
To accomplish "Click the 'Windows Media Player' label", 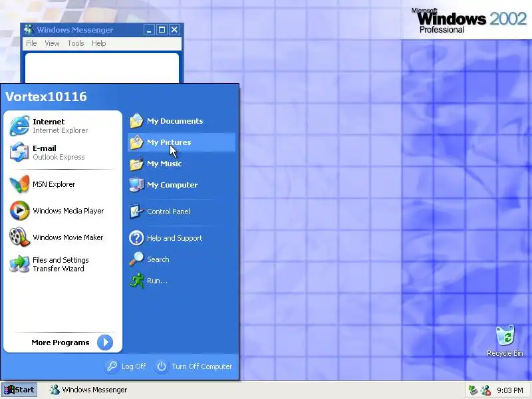I will point(68,211).
